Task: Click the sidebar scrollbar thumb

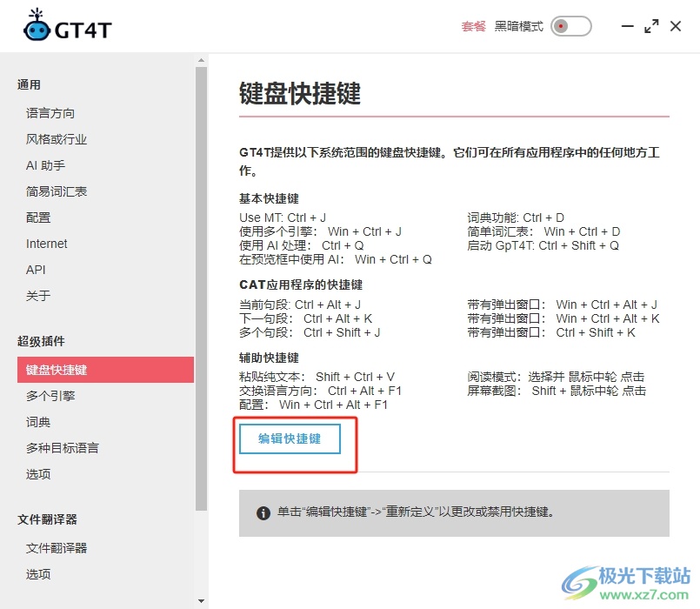Action: click(202, 289)
